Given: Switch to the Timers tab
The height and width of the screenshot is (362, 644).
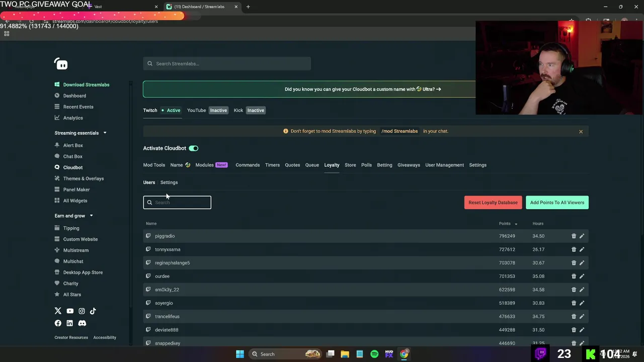Looking at the screenshot, I should [x=272, y=165].
